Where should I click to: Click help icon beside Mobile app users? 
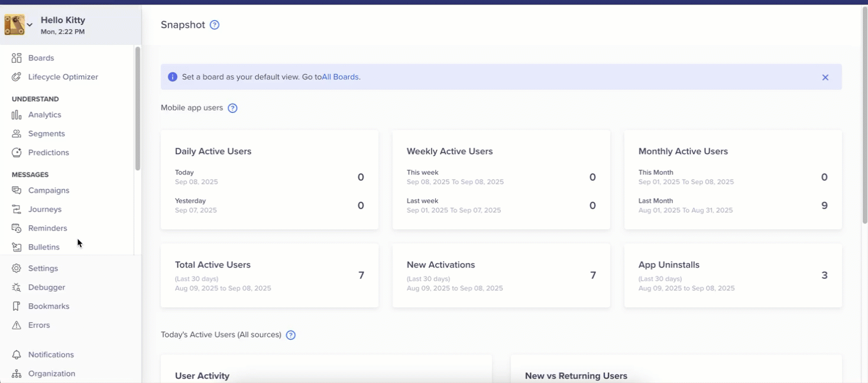click(232, 108)
